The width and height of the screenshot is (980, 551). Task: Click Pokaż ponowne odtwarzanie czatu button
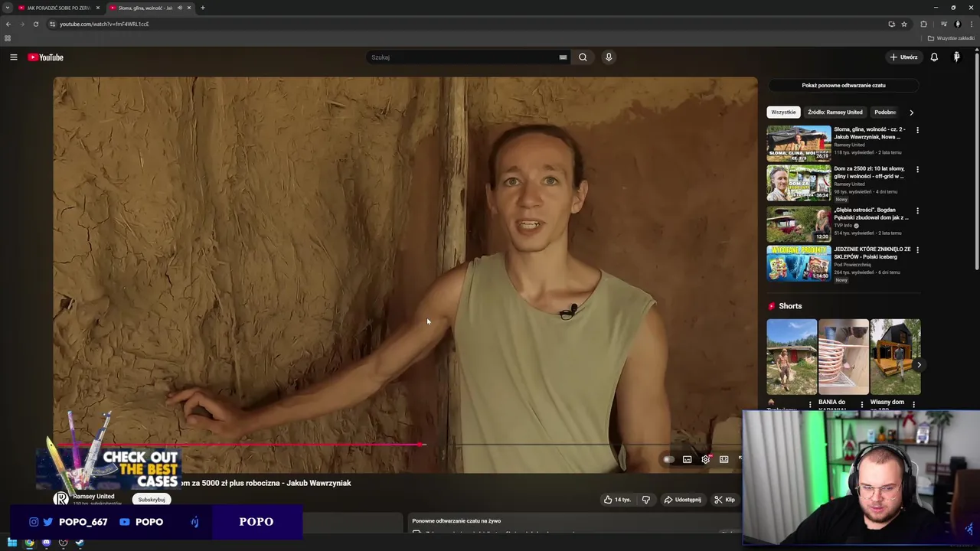click(x=844, y=86)
